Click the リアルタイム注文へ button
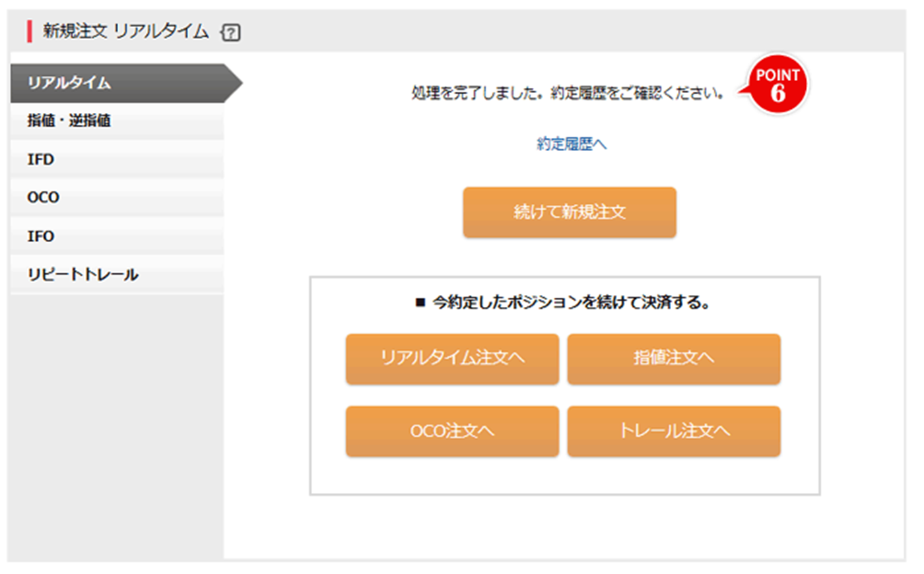The height and width of the screenshot is (574, 924). (x=452, y=358)
